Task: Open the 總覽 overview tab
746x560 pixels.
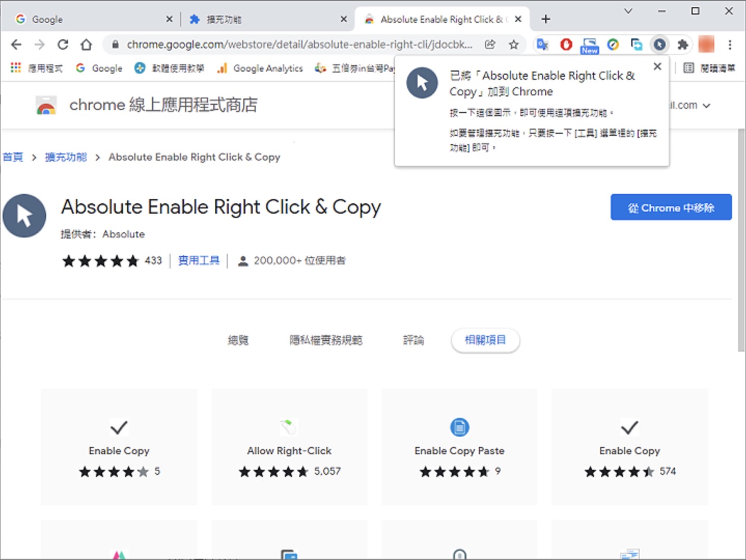Action: 238,340
